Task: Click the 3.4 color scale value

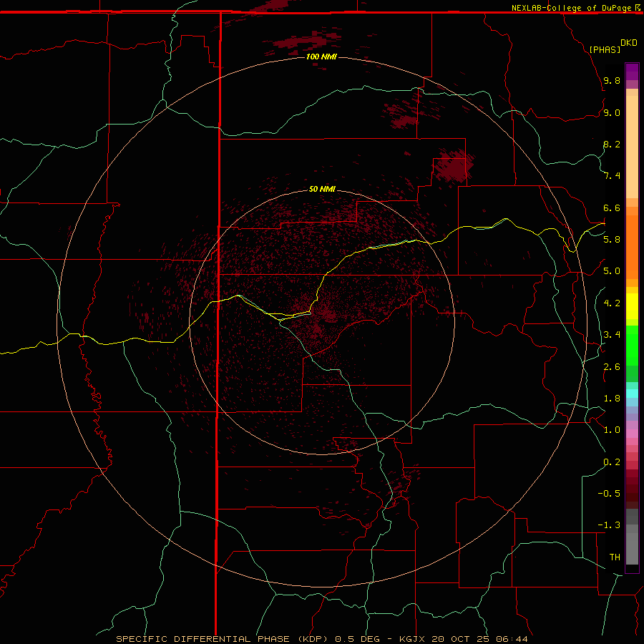Action: tap(612, 334)
